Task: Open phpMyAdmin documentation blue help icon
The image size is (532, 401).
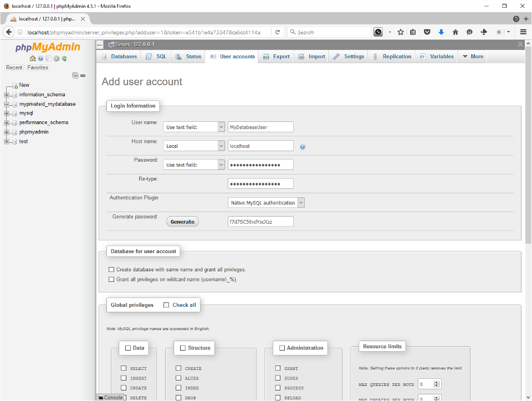Action: 40,58
